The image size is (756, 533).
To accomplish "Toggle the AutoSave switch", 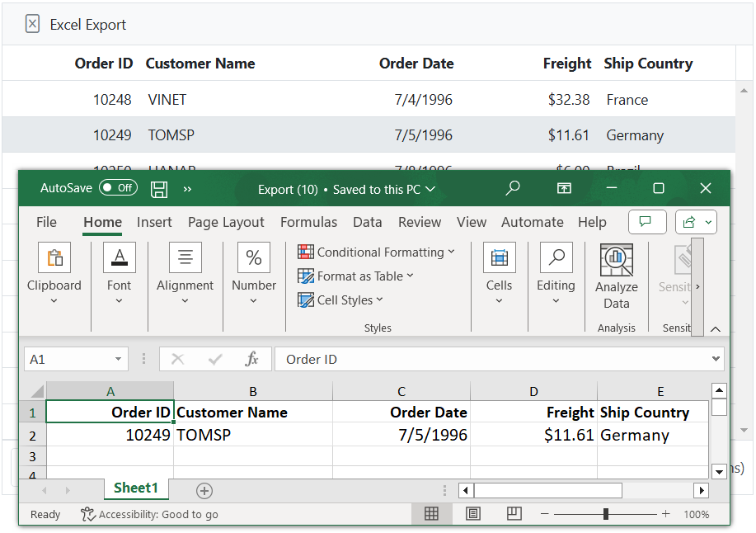I will (118, 188).
